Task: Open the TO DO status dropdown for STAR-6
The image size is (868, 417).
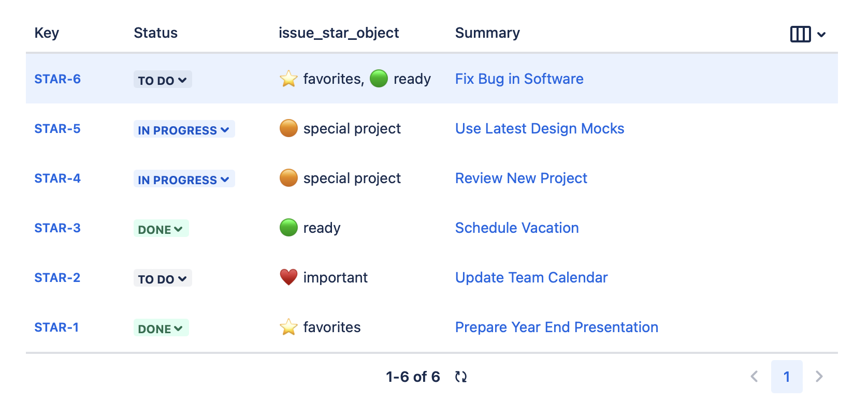Action: 162,80
